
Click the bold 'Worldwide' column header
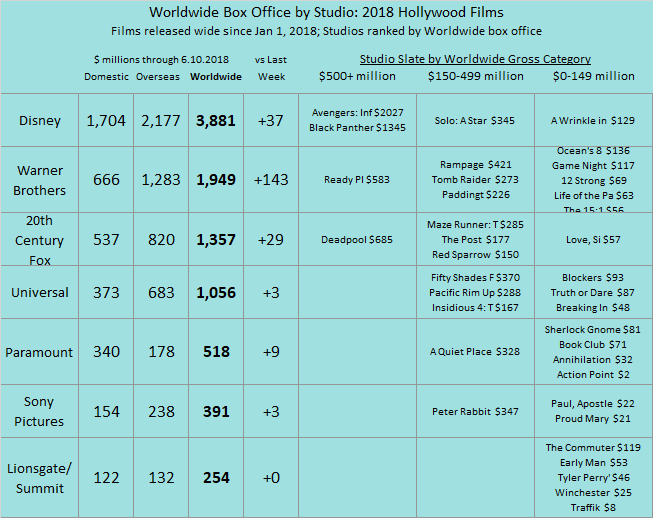[216, 77]
